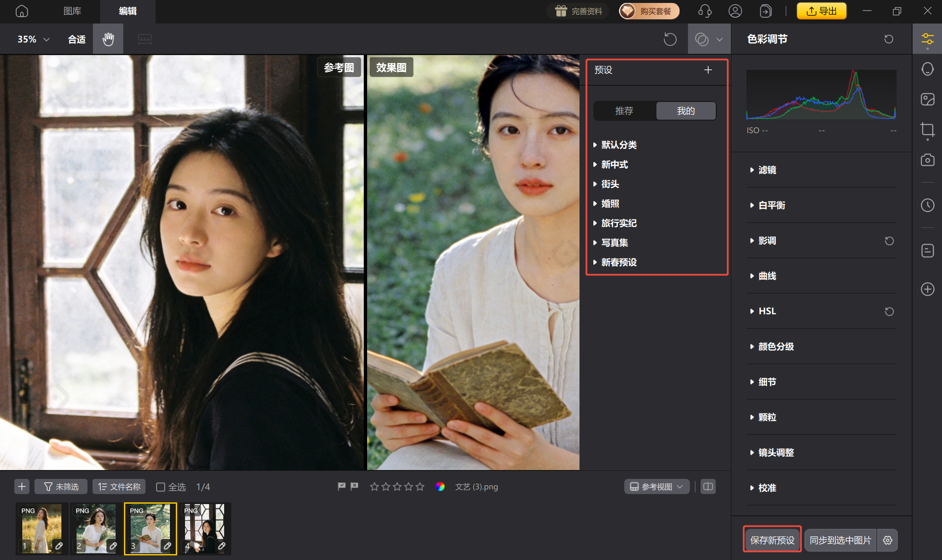Click the color label wheel swatch
The height and width of the screenshot is (560, 942).
click(440, 487)
